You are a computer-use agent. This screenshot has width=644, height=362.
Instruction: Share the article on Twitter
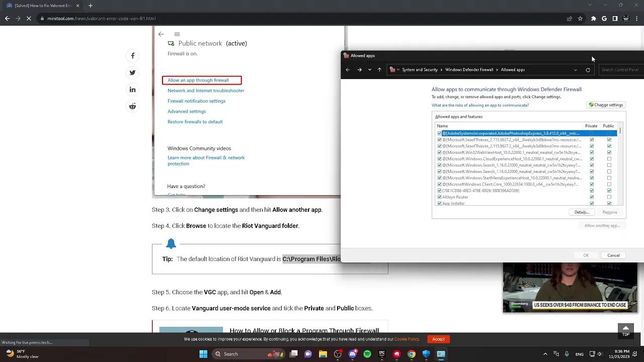coord(133,72)
